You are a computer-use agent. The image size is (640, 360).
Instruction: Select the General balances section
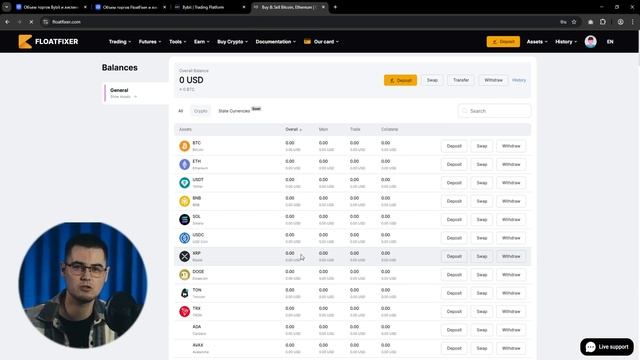point(136,93)
